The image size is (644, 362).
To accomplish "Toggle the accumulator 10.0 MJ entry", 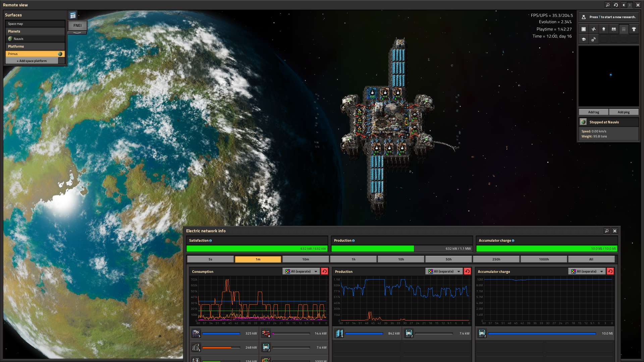I will (x=545, y=334).
